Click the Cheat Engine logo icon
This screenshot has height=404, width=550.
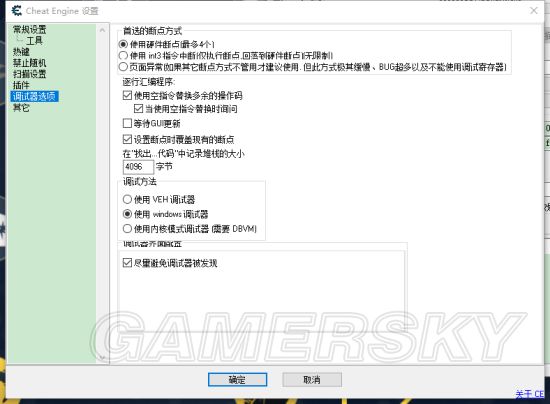pyautogui.click(x=16, y=11)
